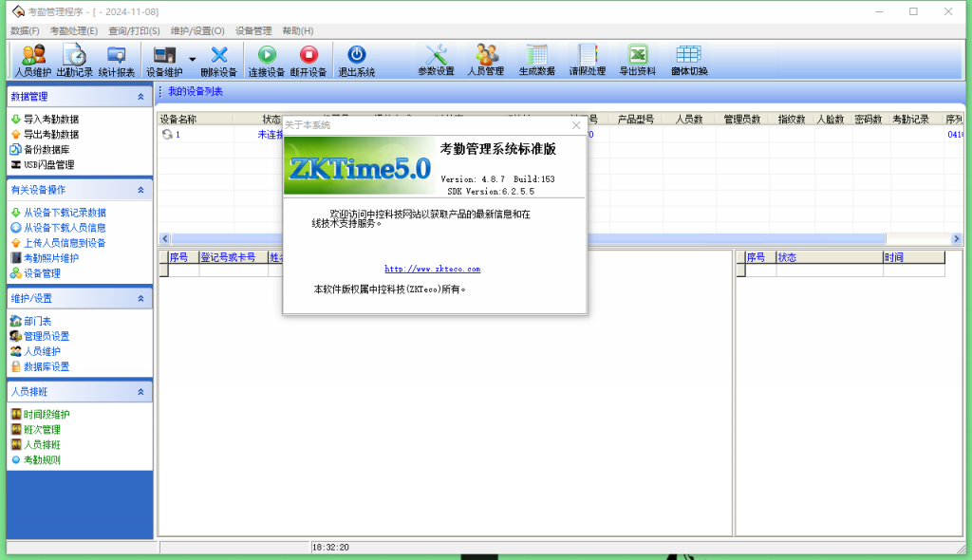The width and height of the screenshot is (972, 560).
Task: Collapse the 人员排班 sidebar panel
Action: pos(141,392)
